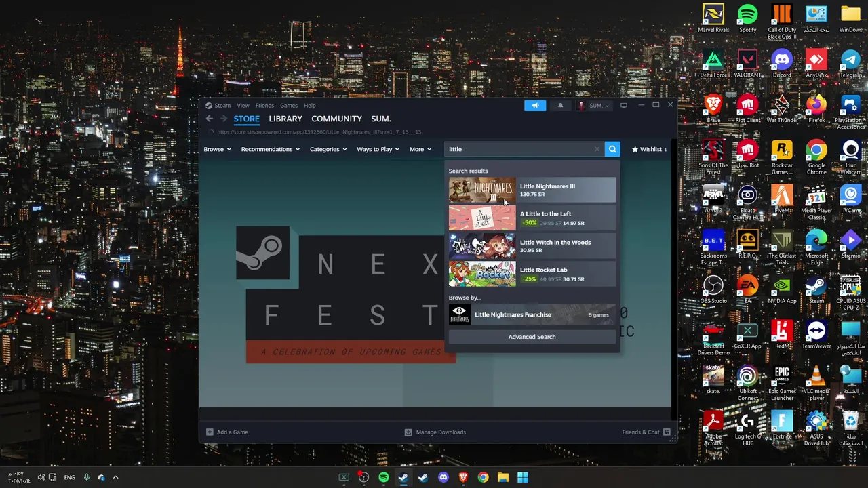Select Little Witch in the Woods result
The height and width of the screenshot is (488, 868).
pos(532,245)
